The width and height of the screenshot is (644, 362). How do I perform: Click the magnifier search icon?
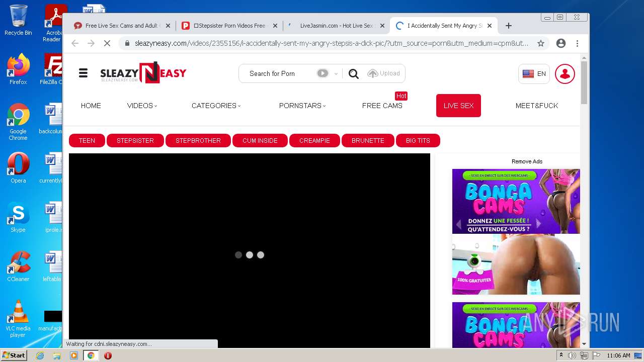click(x=354, y=74)
